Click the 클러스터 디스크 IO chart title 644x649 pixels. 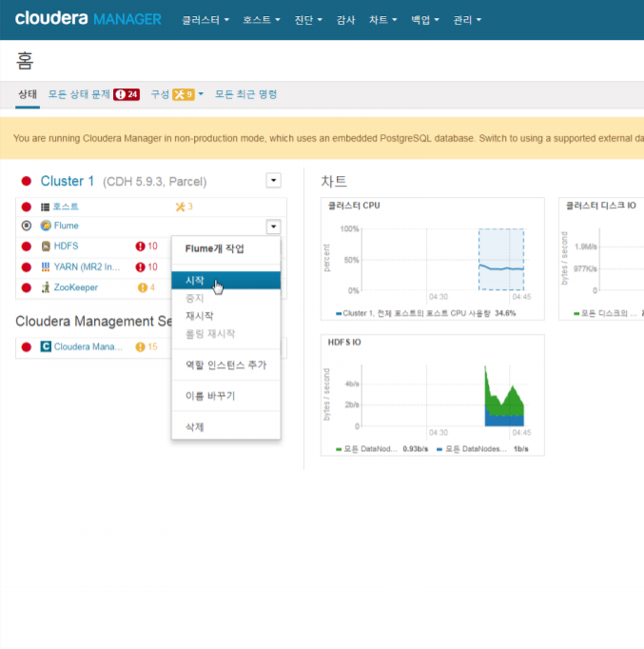click(600, 206)
